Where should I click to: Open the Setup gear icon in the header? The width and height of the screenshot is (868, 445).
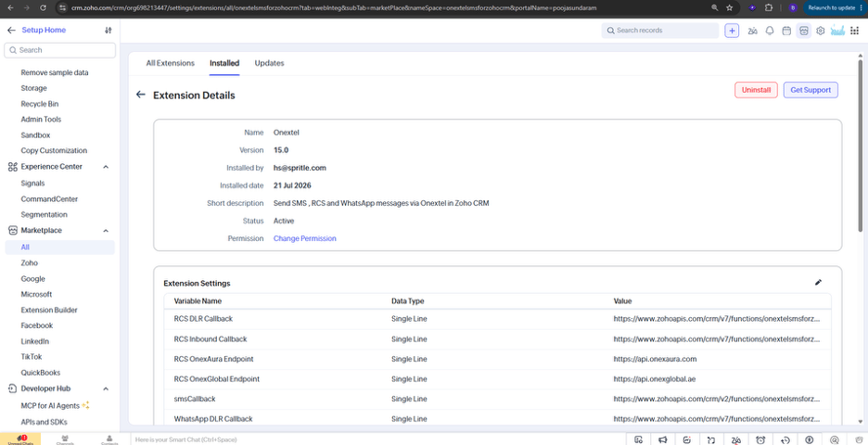click(x=821, y=31)
